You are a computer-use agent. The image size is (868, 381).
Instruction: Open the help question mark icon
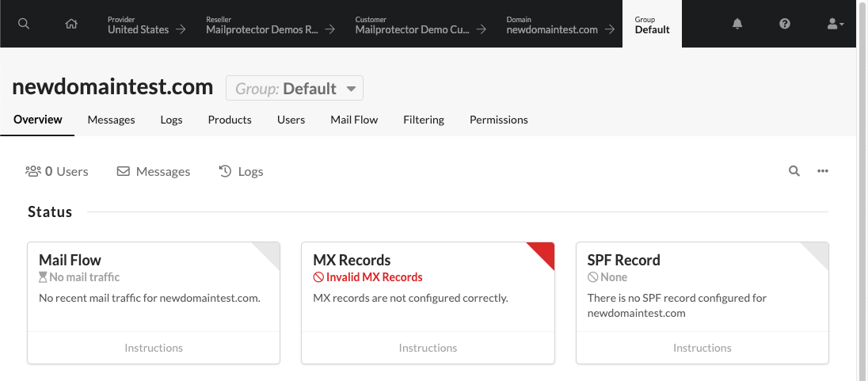click(784, 24)
